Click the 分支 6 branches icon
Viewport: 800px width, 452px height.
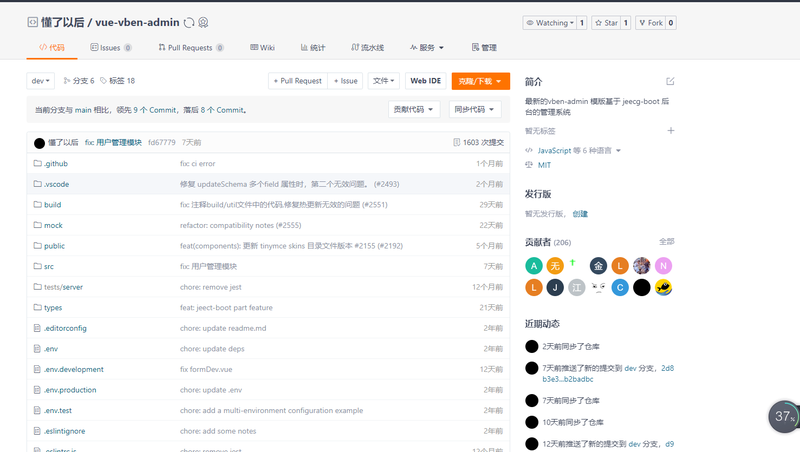[x=67, y=81]
